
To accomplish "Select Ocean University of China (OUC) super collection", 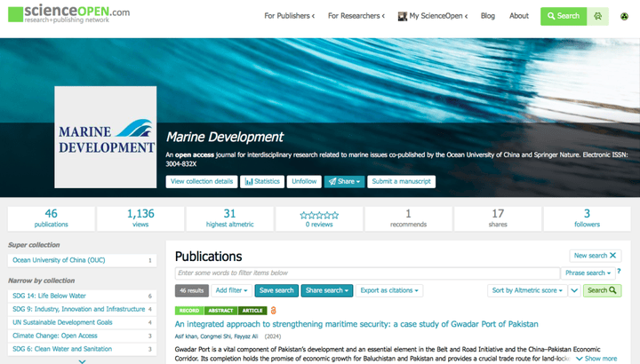I will click(82, 260).
